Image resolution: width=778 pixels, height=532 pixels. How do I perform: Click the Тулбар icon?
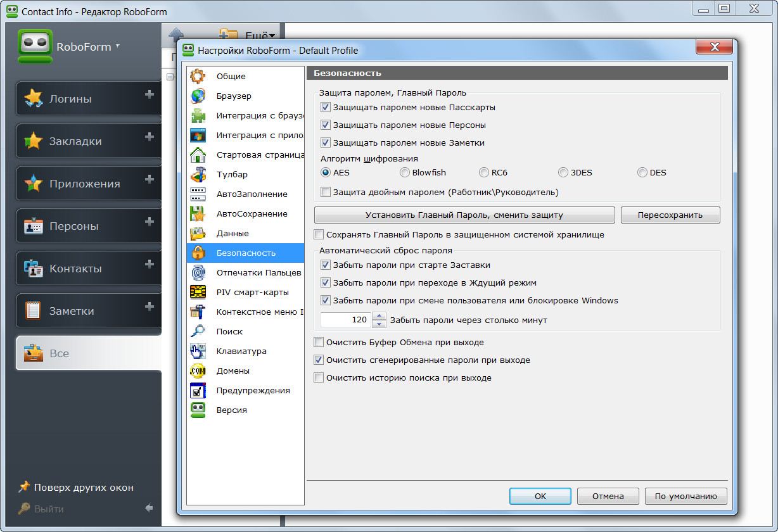[198, 174]
